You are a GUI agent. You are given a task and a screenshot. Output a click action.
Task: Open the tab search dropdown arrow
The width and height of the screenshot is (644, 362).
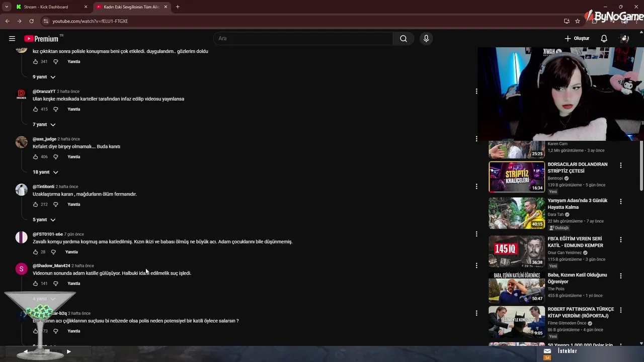click(7, 7)
